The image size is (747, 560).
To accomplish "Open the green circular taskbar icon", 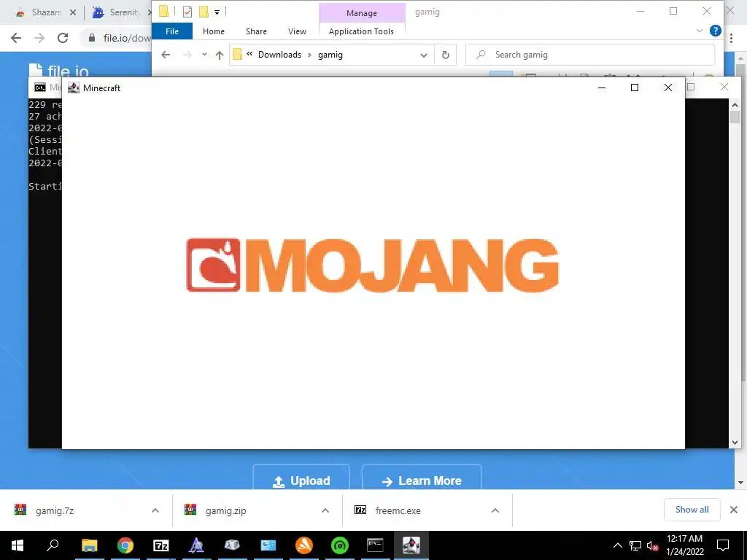I will 340,545.
